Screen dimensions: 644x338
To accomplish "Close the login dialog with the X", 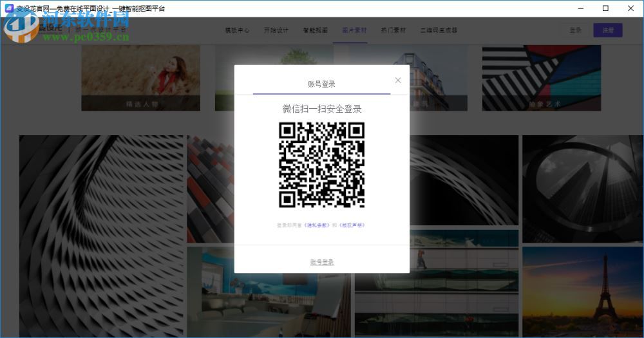I will [397, 80].
